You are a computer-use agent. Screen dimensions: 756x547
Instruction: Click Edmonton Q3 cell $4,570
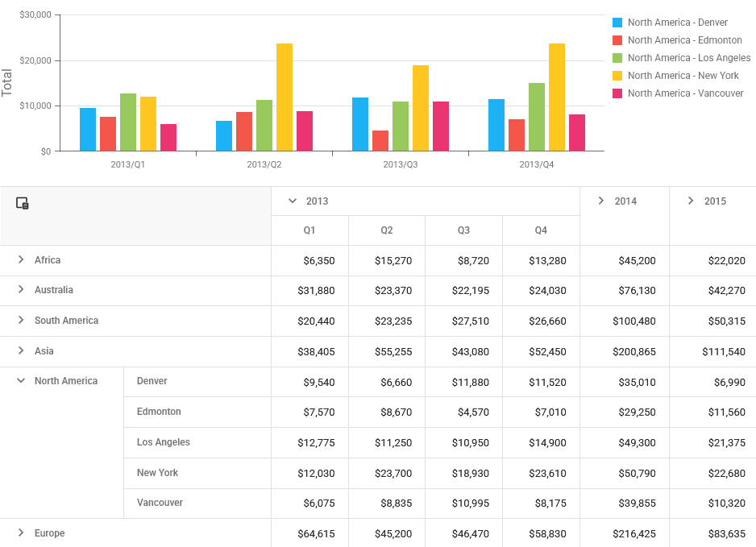[463, 412]
